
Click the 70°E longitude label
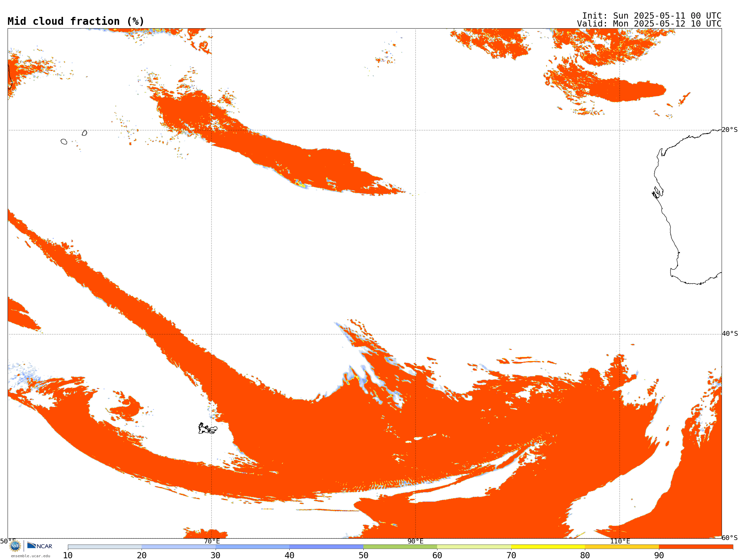tap(212, 541)
